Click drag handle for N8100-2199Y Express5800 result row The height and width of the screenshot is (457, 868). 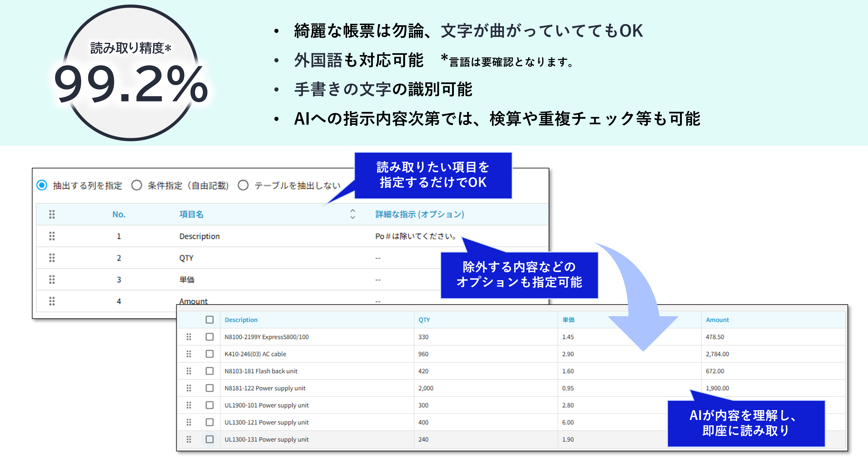click(x=189, y=337)
